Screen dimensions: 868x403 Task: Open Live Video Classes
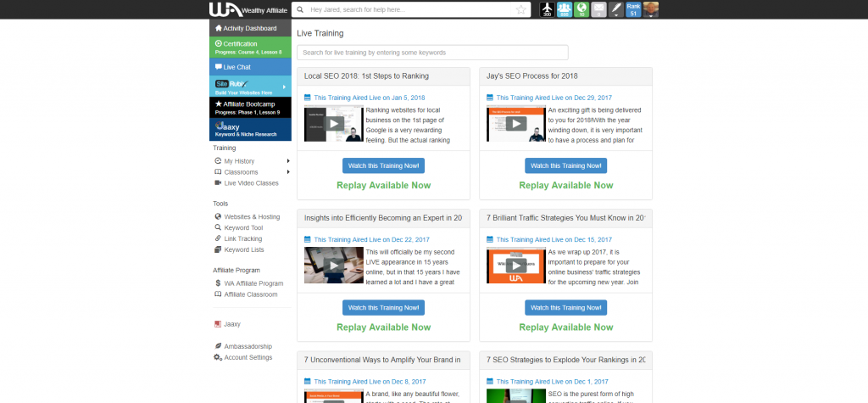coord(251,183)
